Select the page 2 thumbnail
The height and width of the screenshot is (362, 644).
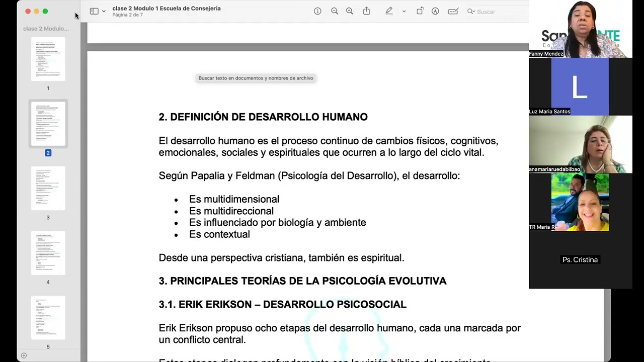click(48, 124)
